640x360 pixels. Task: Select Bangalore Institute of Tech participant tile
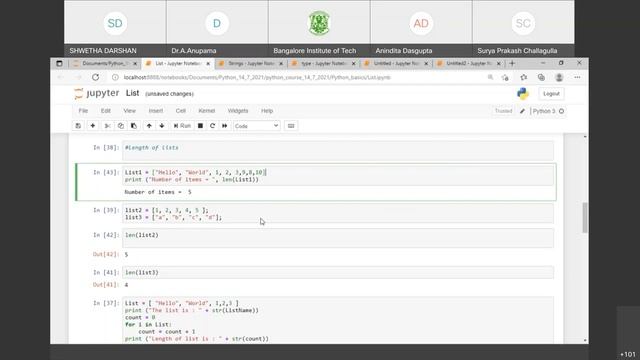pyautogui.click(x=319, y=28)
